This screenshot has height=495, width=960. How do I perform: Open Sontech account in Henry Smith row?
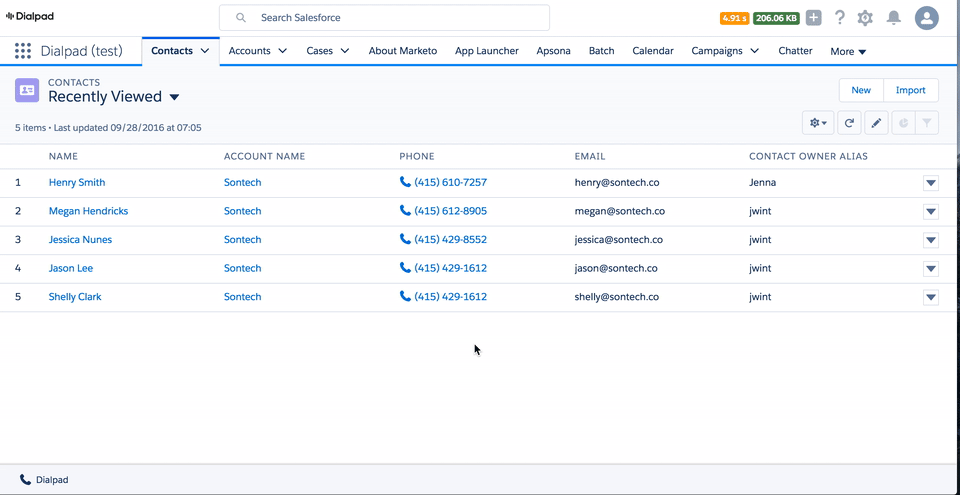242,182
